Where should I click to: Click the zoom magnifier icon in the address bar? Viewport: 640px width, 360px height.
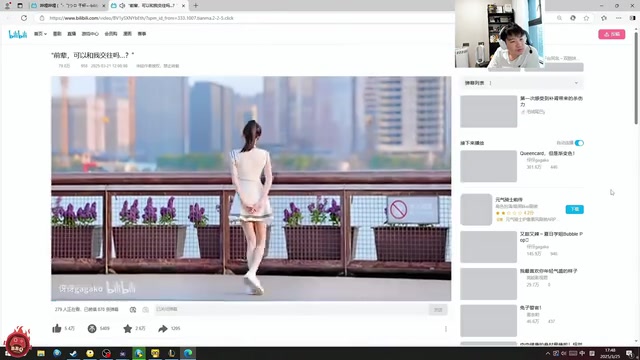(559, 18)
